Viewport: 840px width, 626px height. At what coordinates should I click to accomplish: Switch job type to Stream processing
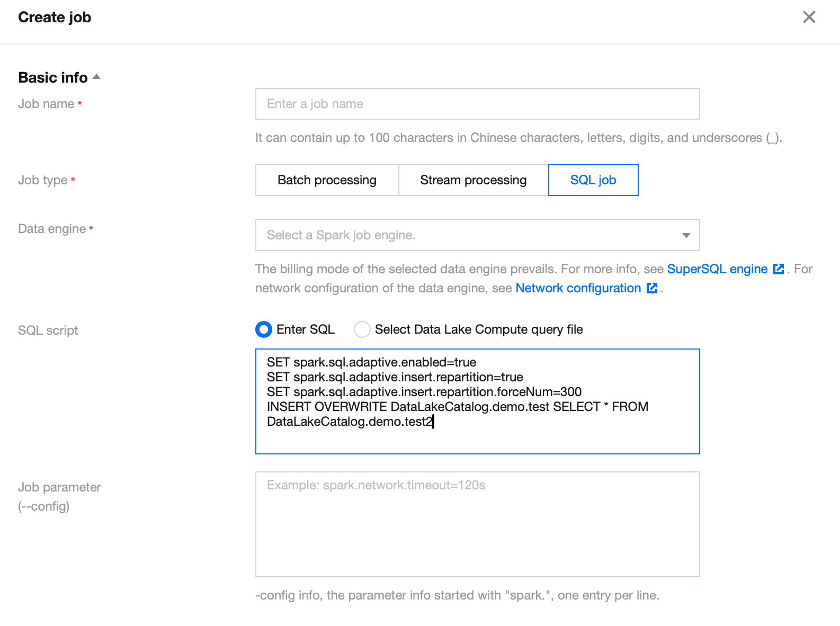click(473, 180)
